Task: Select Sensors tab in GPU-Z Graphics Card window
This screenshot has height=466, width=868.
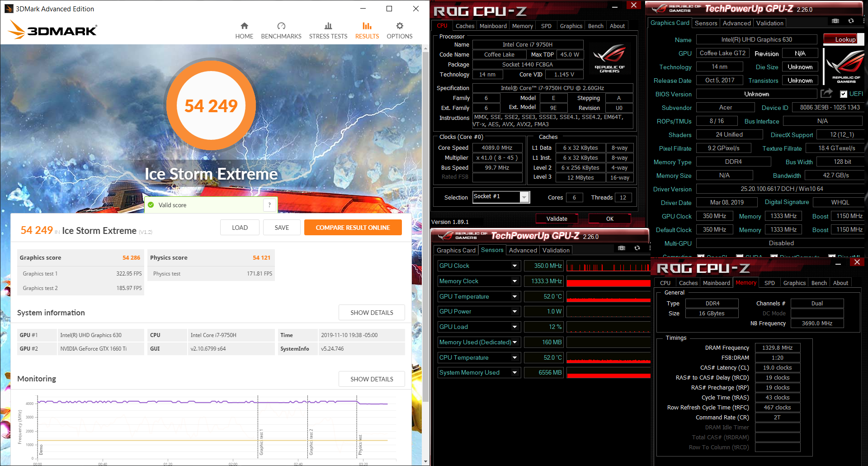Action: (706, 23)
